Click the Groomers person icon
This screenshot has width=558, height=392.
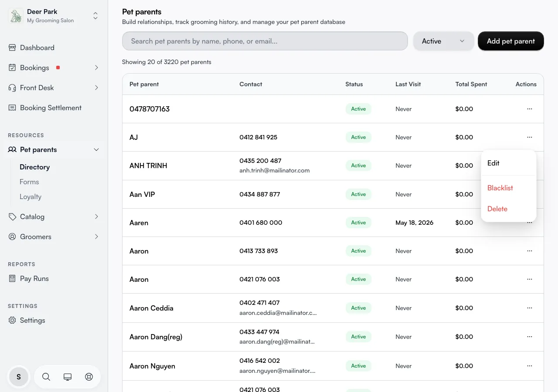[x=12, y=237]
